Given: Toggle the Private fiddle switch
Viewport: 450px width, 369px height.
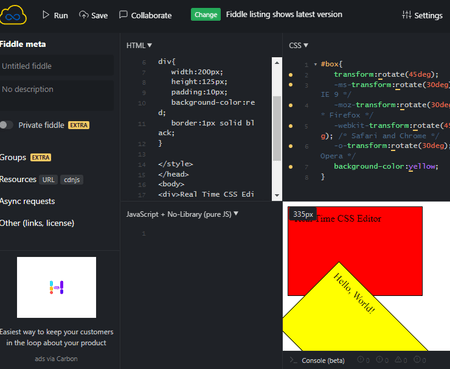Looking at the screenshot, I should pos(6,125).
